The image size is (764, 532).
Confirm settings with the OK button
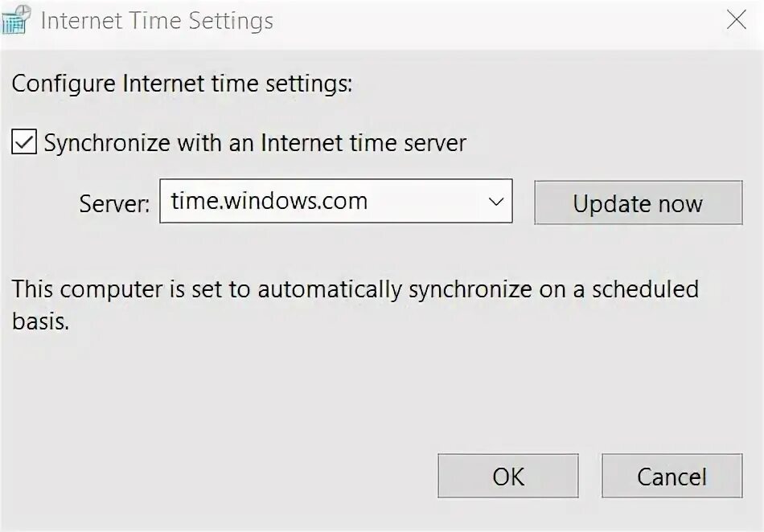[507, 476]
